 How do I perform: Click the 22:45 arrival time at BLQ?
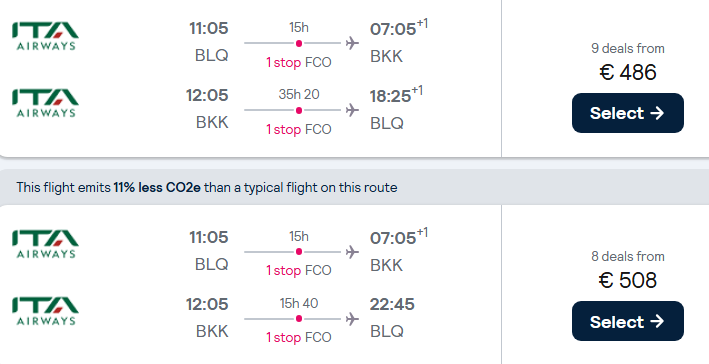point(392,304)
